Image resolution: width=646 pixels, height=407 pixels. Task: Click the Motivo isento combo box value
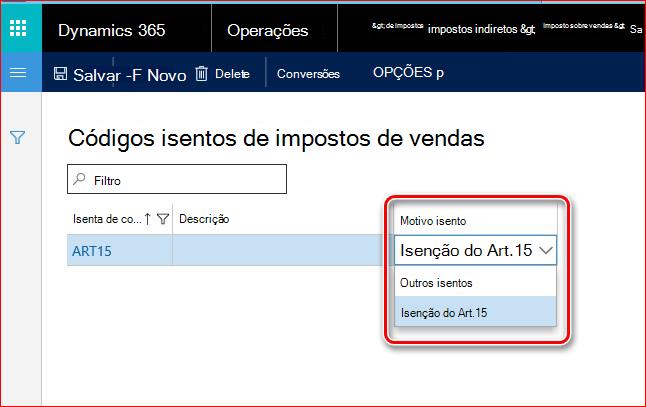[466, 250]
